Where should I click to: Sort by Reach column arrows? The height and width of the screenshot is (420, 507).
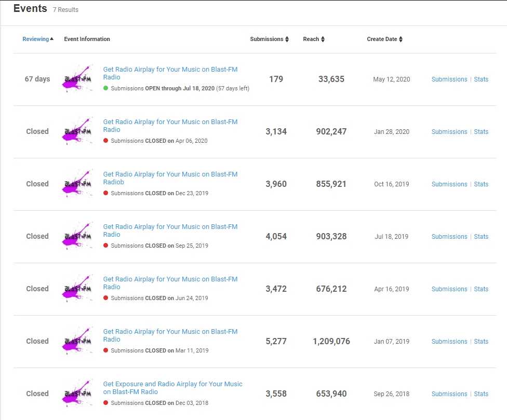(323, 39)
